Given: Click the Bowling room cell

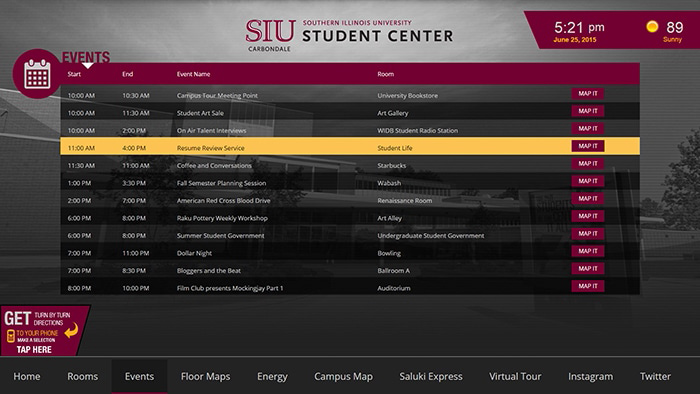Looking at the screenshot, I should (389, 253).
